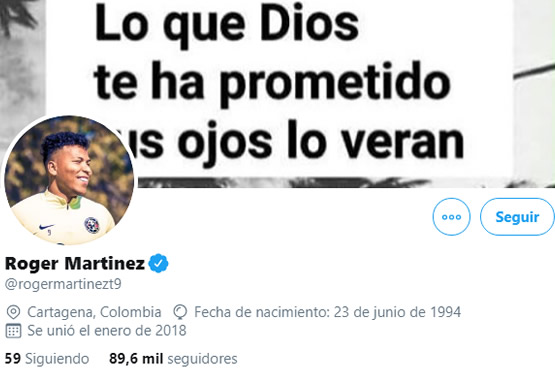
Task: Follow the account with the Seguir button
Action: point(517,217)
